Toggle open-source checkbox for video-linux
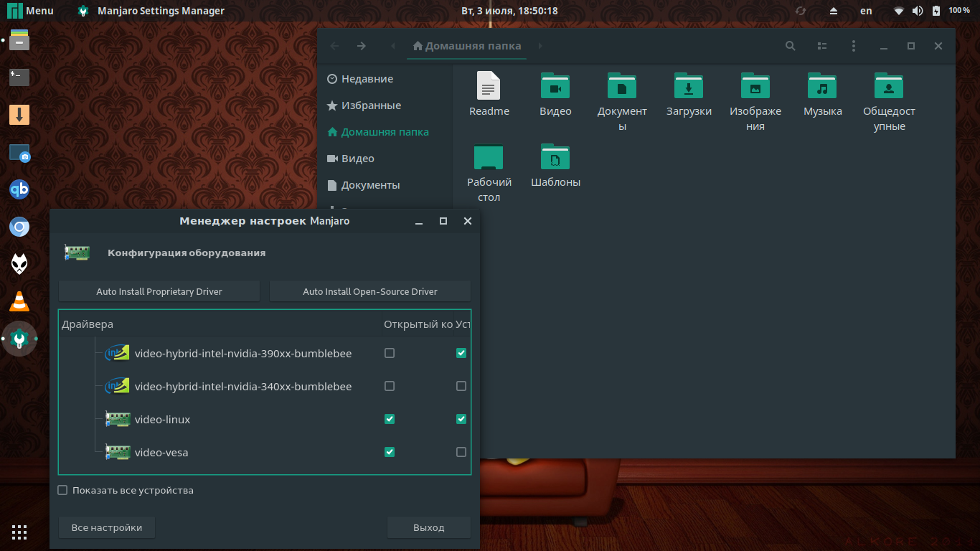Image resolution: width=980 pixels, height=551 pixels. click(390, 419)
